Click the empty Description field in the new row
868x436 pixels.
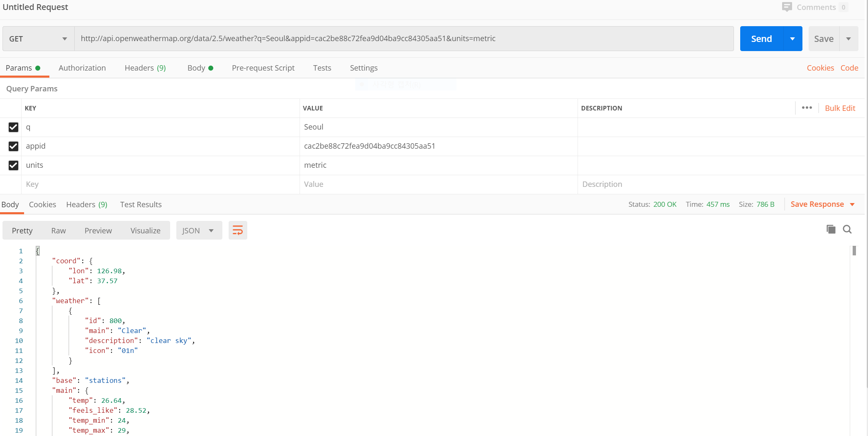(x=721, y=184)
